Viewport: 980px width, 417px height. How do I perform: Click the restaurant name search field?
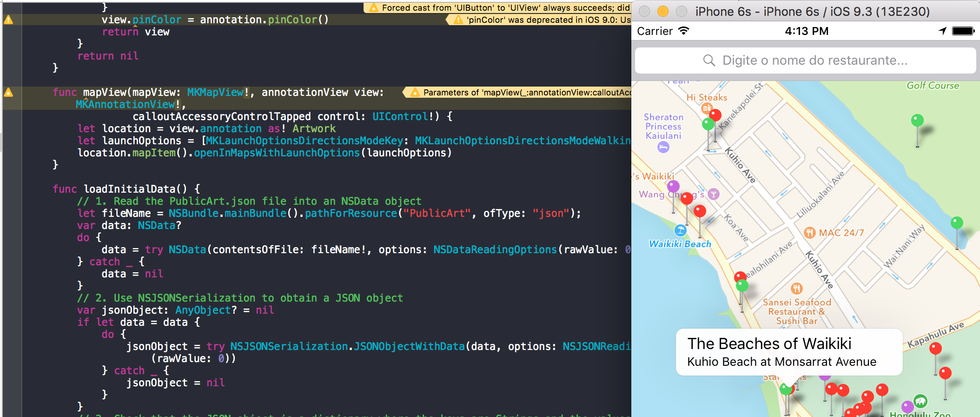(x=814, y=61)
